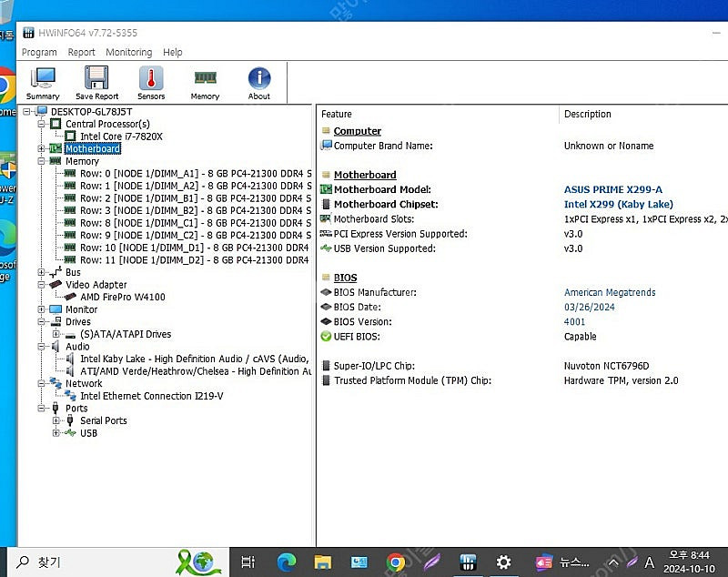Image resolution: width=728 pixels, height=577 pixels.
Task: Click the American Megatrends value
Action: click(610, 292)
